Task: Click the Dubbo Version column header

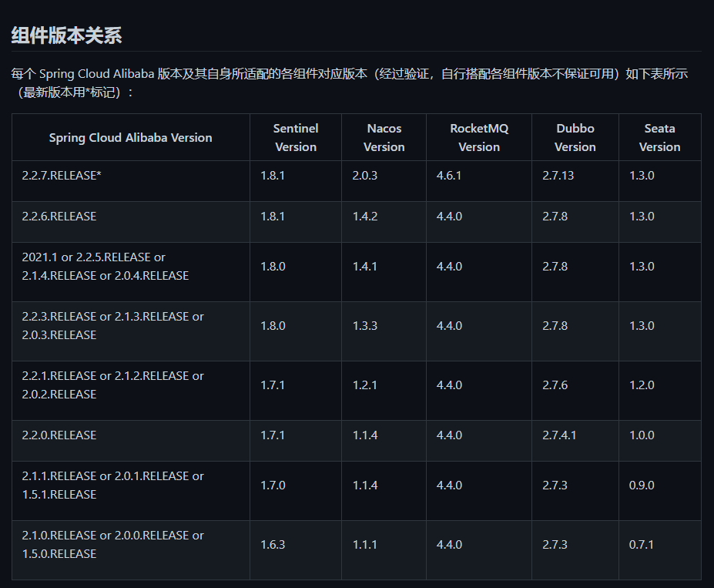Action: pos(575,137)
